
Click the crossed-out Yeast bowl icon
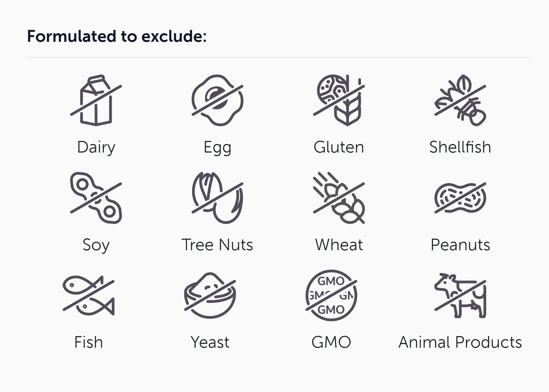pos(210,295)
